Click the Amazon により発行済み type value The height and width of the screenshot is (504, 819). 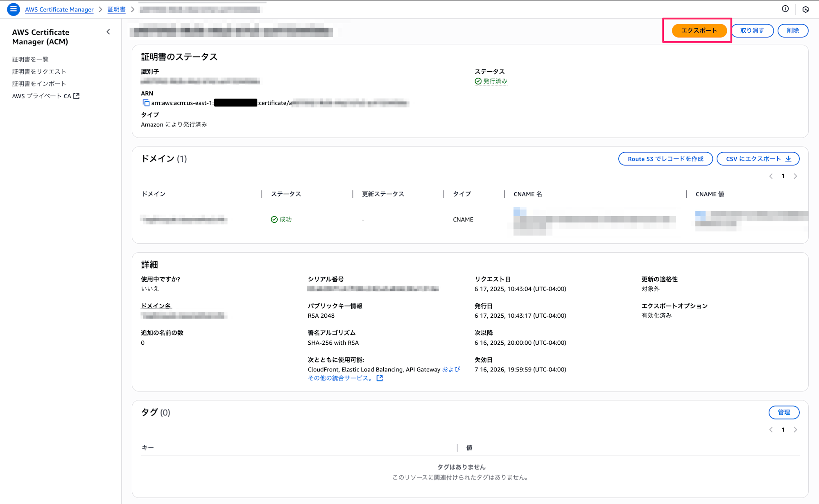(x=174, y=124)
